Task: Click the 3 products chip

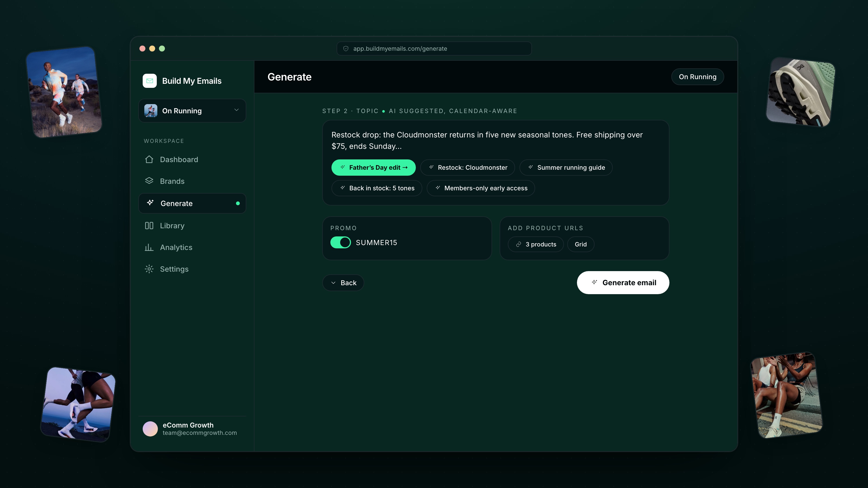Action: tap(536, 244)
